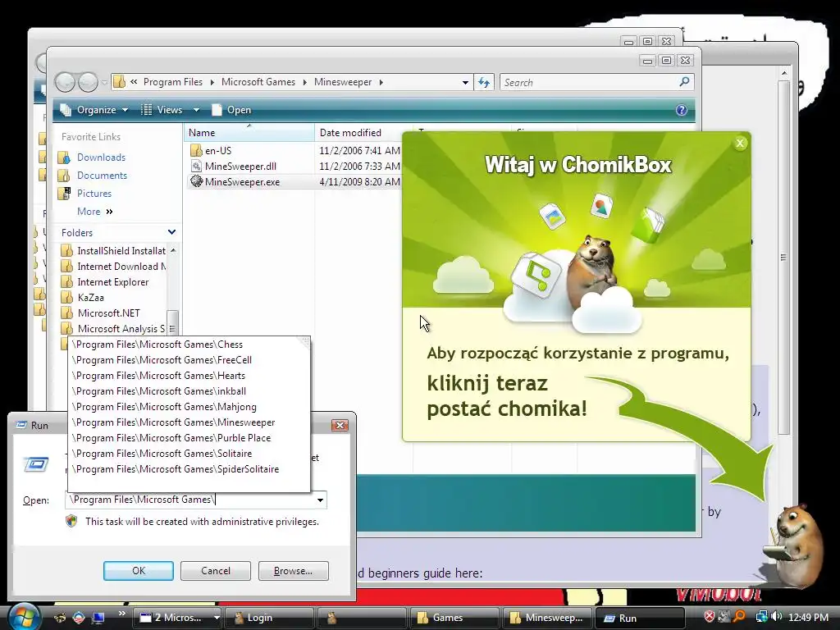Select autocomplete entry ending in FreeCell

[x=189, y=360]
